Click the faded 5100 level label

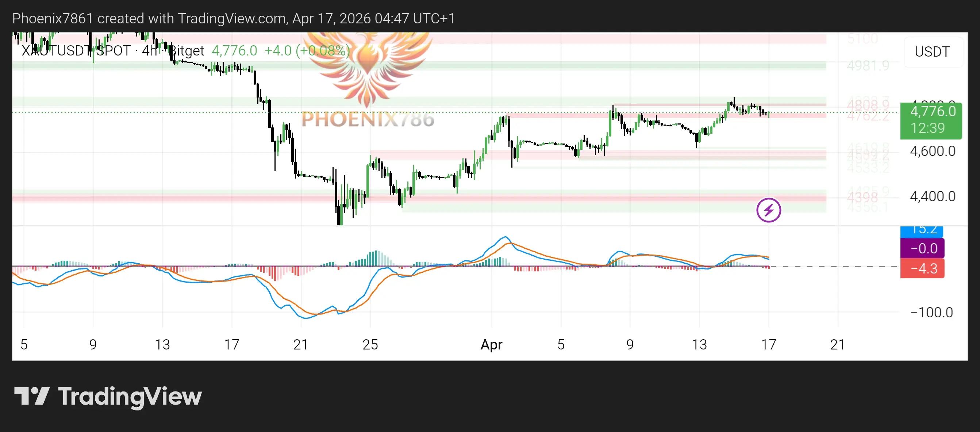tap(862, 38)
